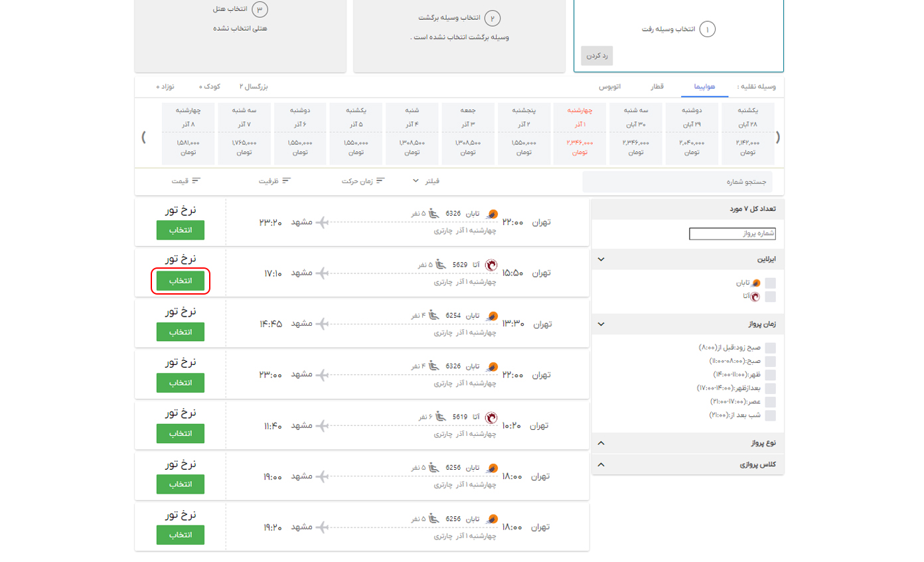Click the Ata airline logo on flight 5629
Viewport: 924px width, 562px height.
pos(491,265)
